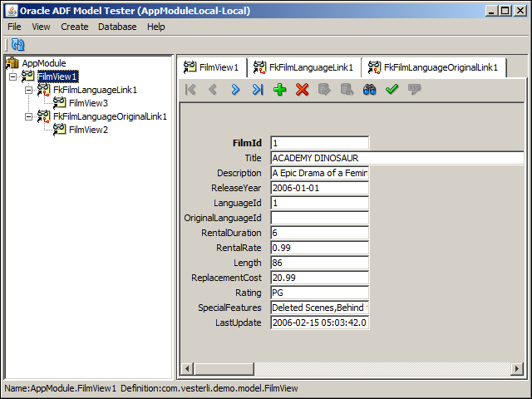Switch to the FkFilmLanguageLink1 tab
The height and width of the screenshot is (399, 532).
tap(303, 67)
